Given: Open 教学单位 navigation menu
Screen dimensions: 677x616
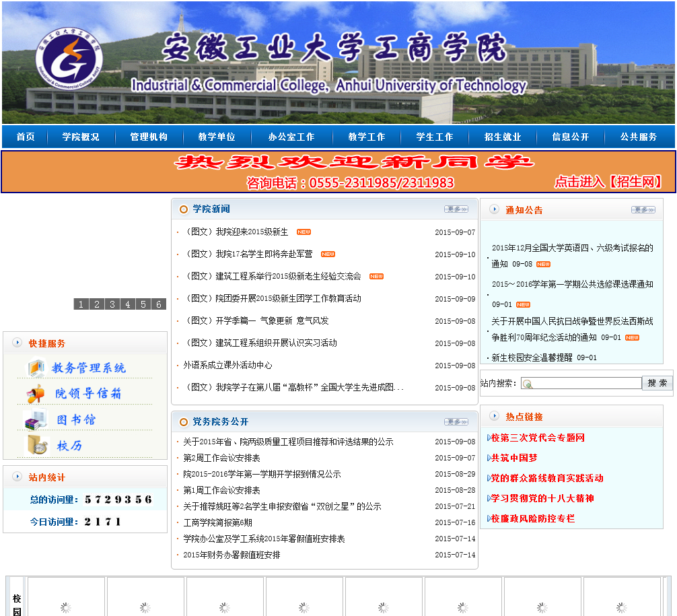Looking at the screenshot, I should 217,137.
